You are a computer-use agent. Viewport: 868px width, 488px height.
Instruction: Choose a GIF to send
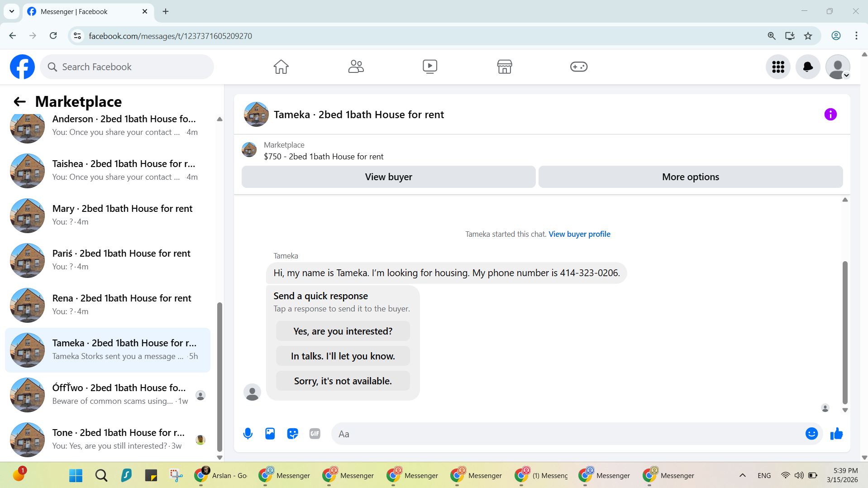pos(315,434)
